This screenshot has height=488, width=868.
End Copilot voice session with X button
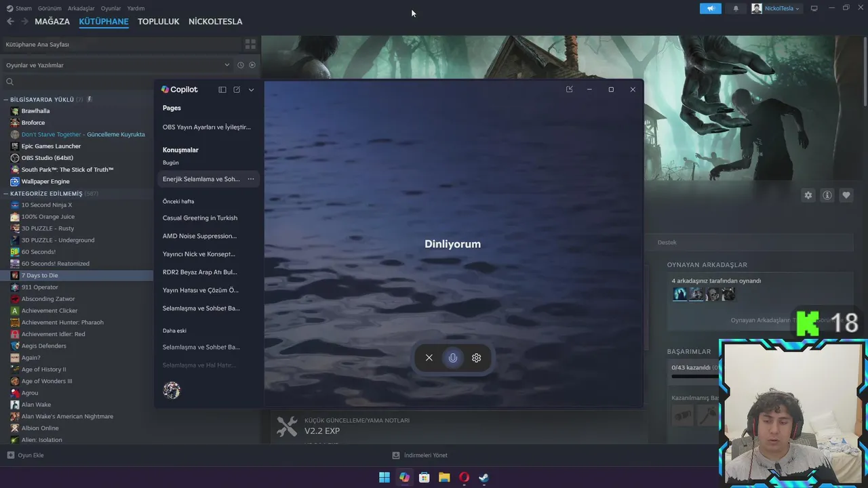point(429,358)
